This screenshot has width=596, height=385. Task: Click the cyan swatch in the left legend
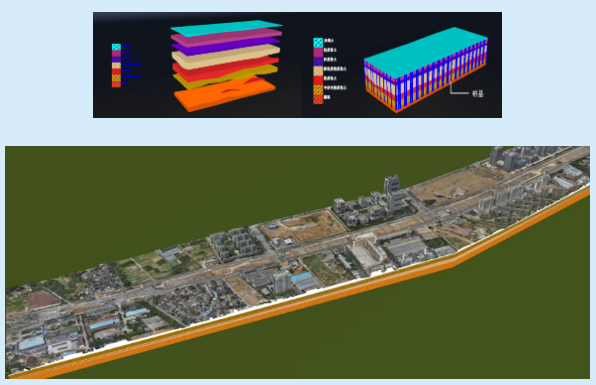point(116,47)
